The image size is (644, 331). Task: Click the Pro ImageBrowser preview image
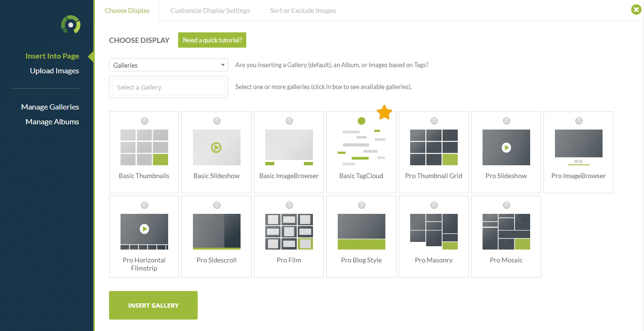tap(579, 147)
